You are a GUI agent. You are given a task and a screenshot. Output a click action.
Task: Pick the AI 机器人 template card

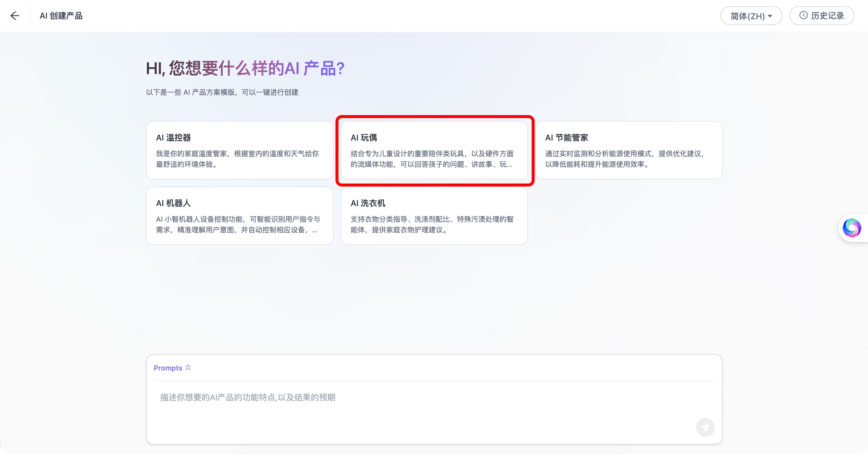239,216
